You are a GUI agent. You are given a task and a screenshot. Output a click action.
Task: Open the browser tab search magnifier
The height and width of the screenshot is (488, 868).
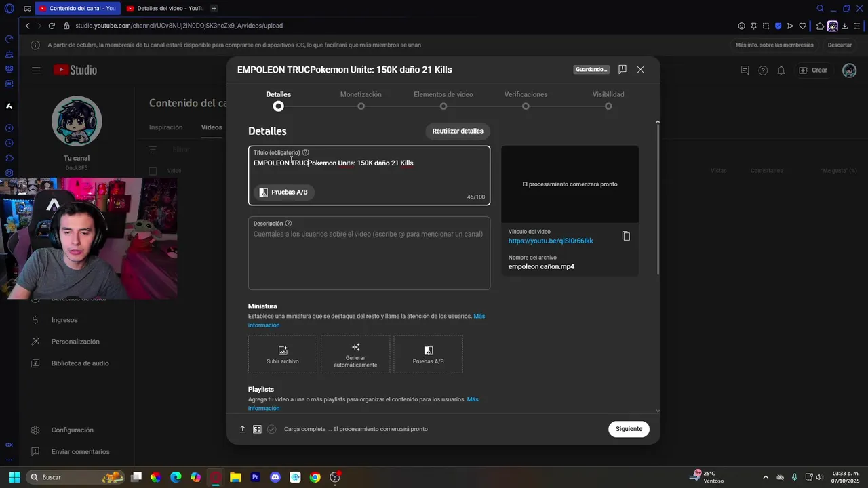coord(820,9)
